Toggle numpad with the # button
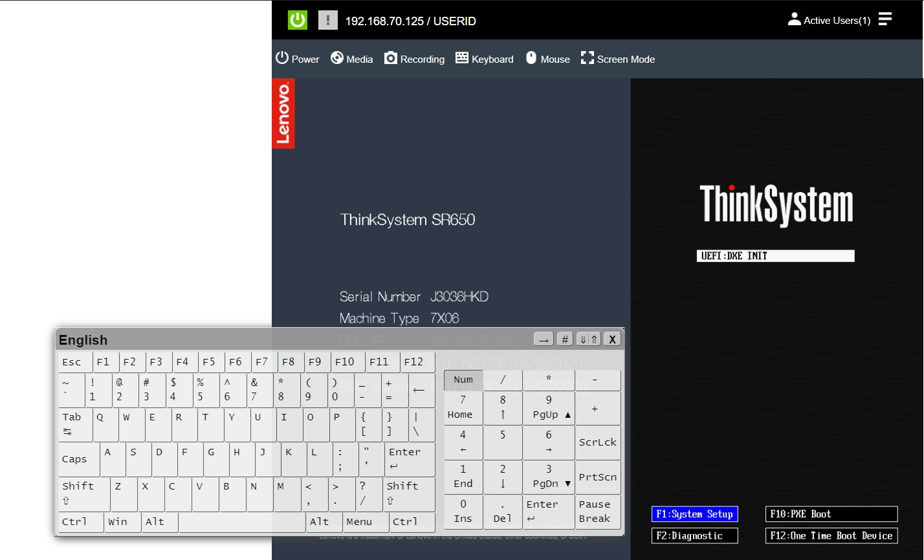Viewport: 924px width, 560px height. pyautogui.click(x=565, y=339)
